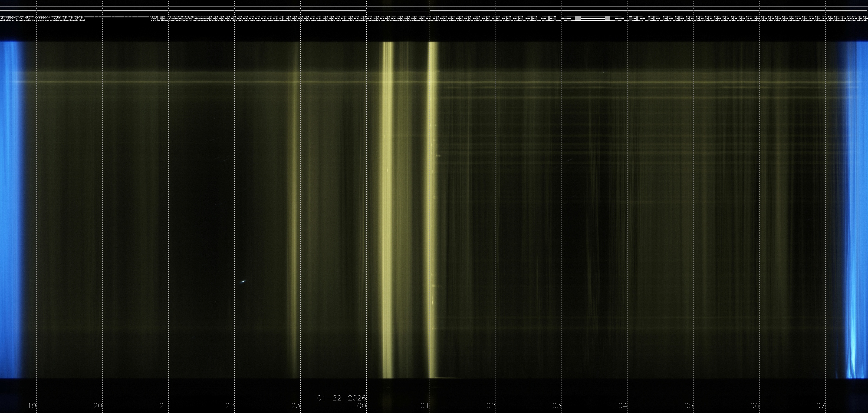Click the 22 hour label
Viewport: 868px width, 413px height.
coord(230,406)
